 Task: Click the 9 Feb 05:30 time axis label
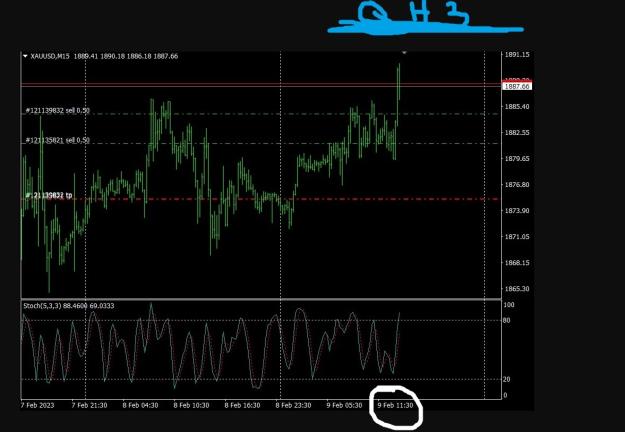344,405
